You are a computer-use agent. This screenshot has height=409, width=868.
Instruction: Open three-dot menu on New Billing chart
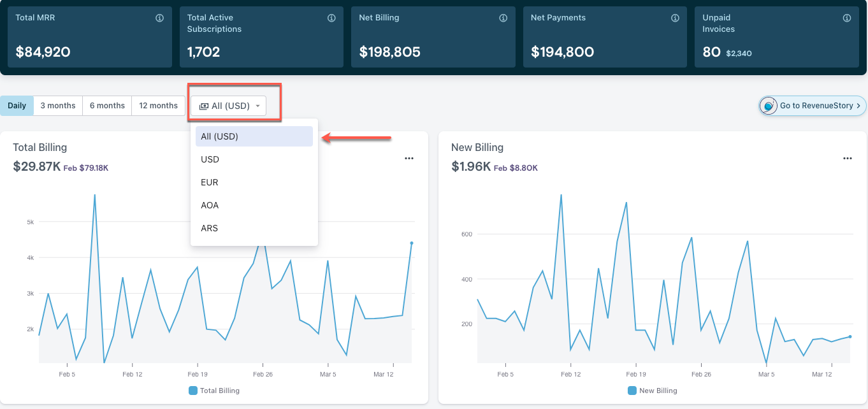click(847, 159)
